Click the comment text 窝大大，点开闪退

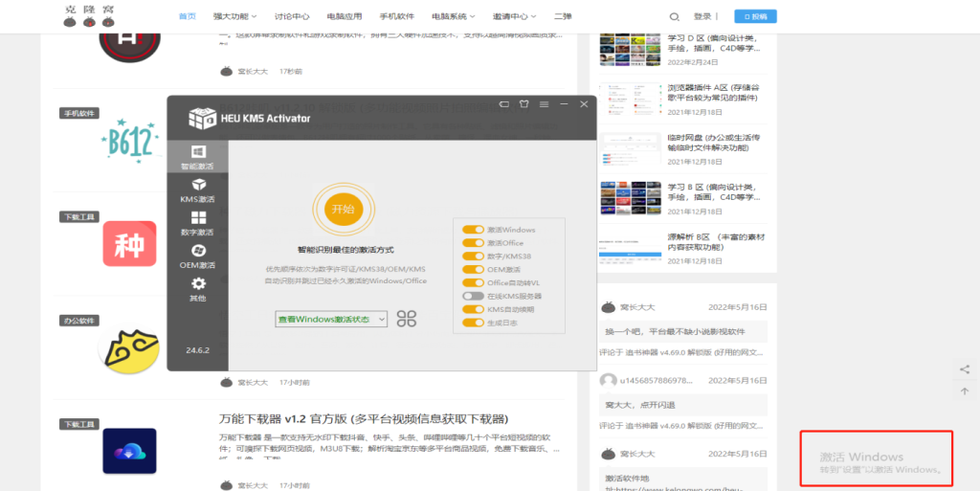click(640, 406)
